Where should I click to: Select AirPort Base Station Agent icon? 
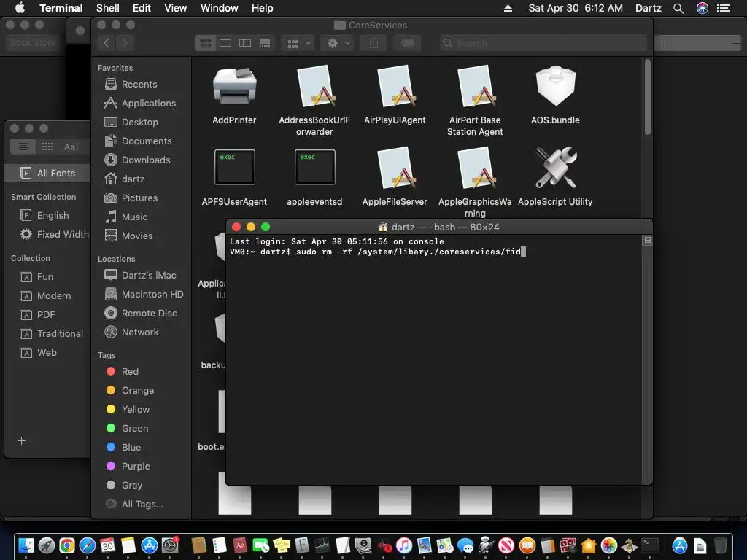coord(475,87)
